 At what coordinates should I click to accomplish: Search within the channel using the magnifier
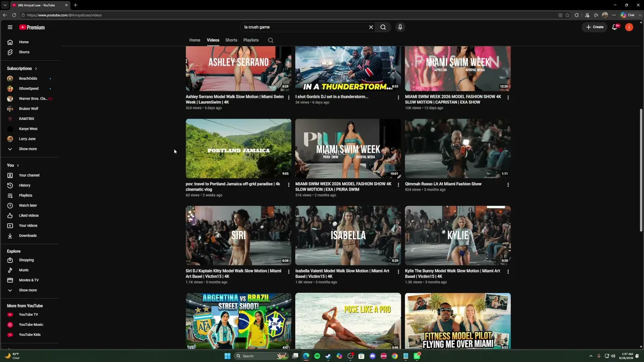coord(271,40)
